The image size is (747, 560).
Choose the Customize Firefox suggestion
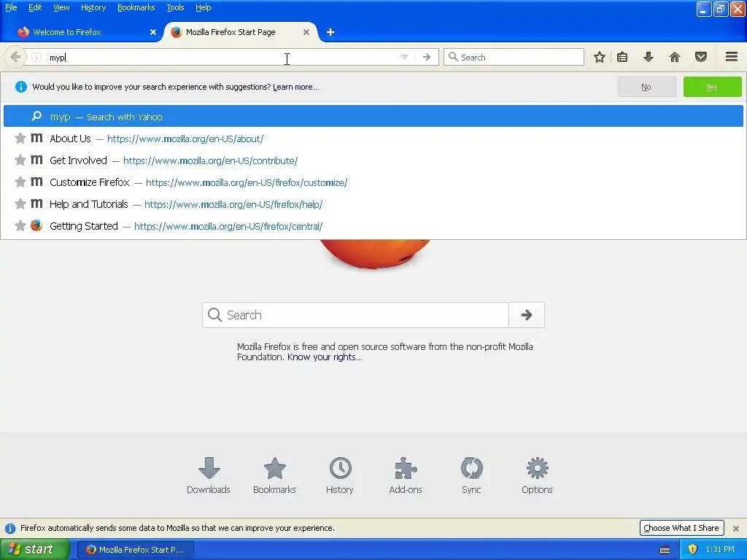pyautogui.click(x=373, y=182)
